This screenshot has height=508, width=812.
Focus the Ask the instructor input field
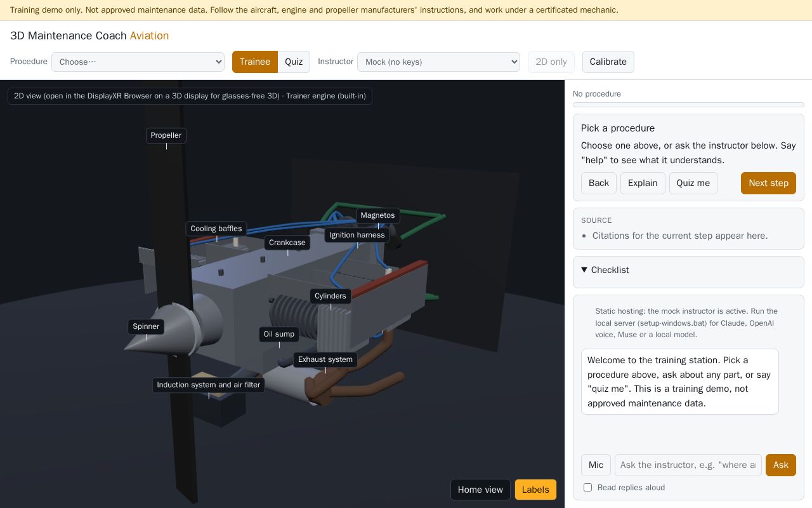coord(688,465)
